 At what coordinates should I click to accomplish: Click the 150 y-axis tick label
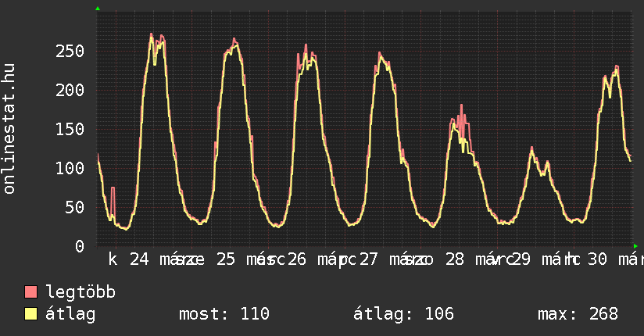coord(70,129)
